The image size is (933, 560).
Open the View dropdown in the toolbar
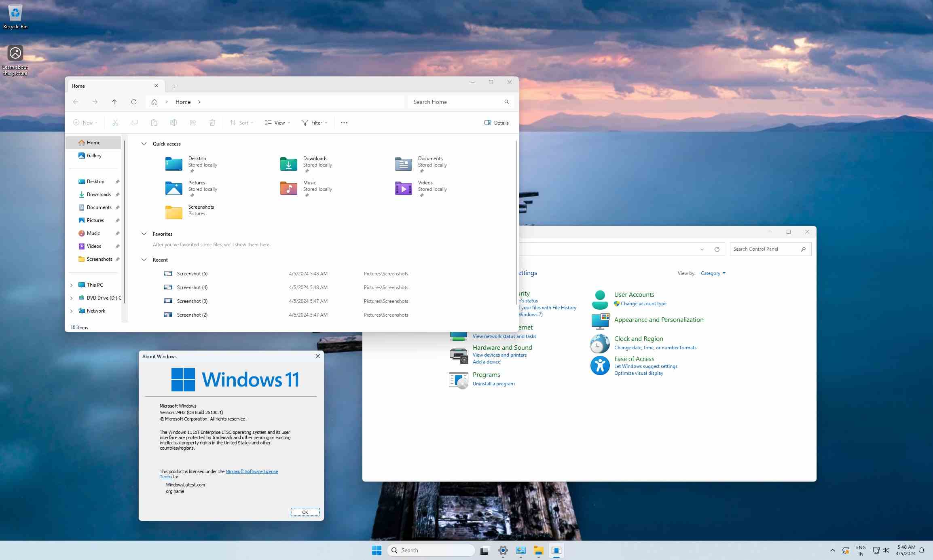click(x=277, y=123)
